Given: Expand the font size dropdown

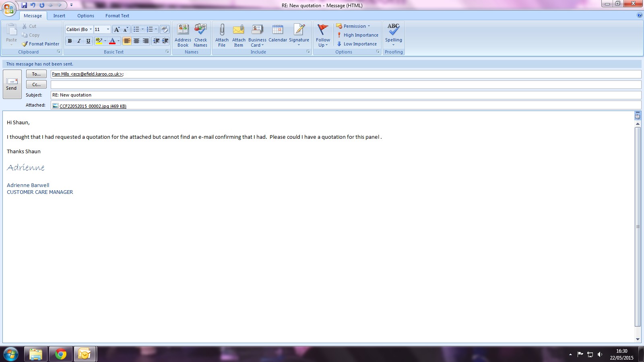Looking at the screenshot, I should pos(108,29).
